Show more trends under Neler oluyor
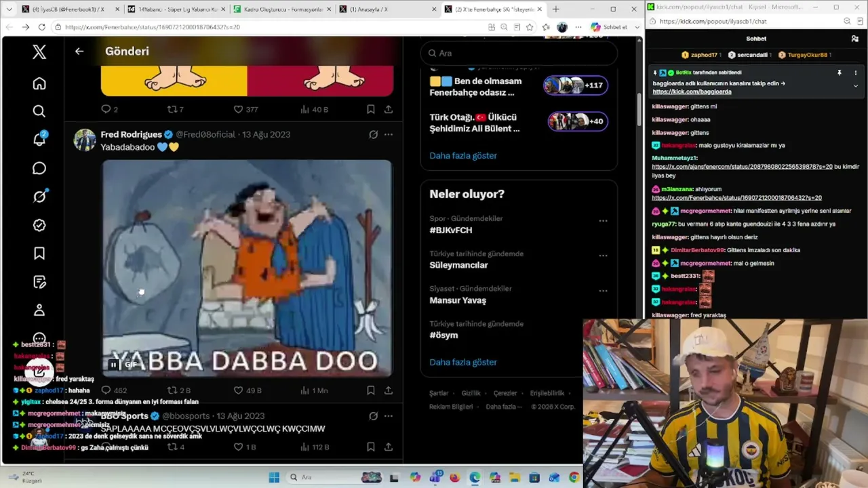 pos(463,362)
